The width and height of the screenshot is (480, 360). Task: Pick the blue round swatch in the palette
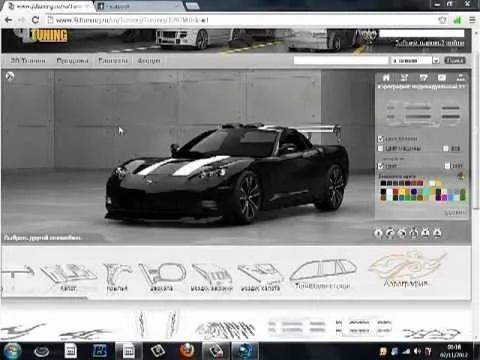(x=414, y=192)
